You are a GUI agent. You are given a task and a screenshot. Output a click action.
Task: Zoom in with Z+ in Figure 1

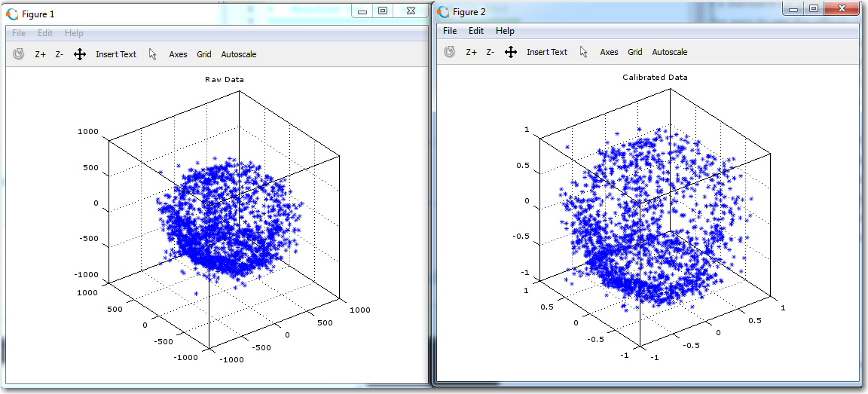(41, 54)
